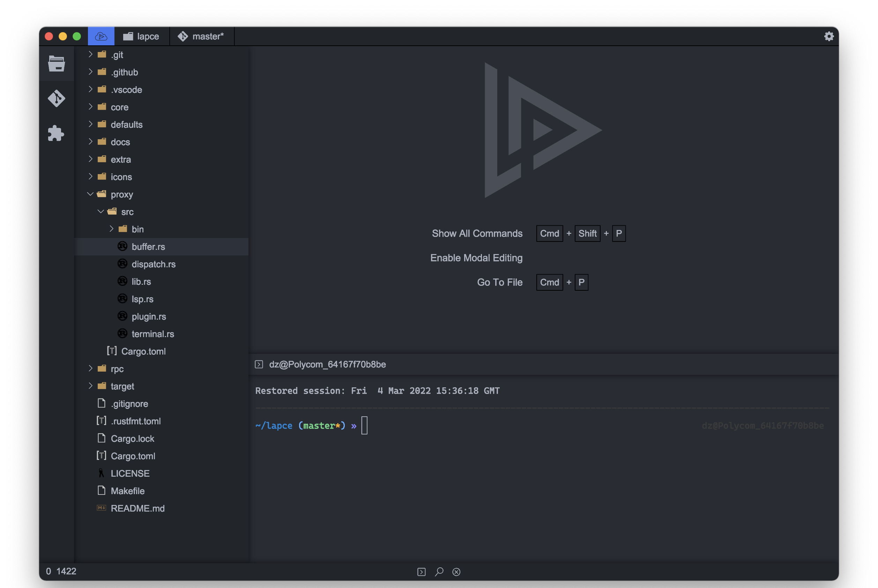878x588 pixels.
Task: Click the 'Restored session' terminal line
Action: 377,390
